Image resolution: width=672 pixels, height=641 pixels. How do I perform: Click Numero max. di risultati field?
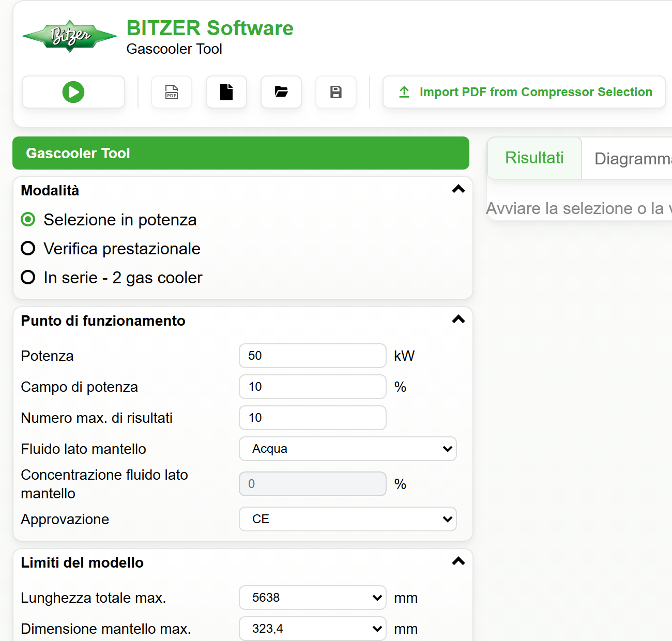(313, 418)
